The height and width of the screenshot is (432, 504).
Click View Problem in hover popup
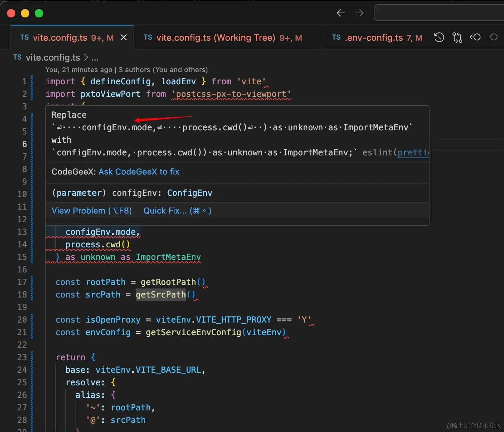coord(92,211)
